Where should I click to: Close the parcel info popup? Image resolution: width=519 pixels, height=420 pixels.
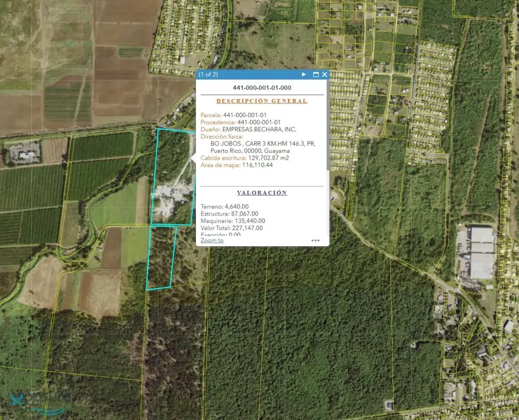pyautogui.click(x=324, y=74)
